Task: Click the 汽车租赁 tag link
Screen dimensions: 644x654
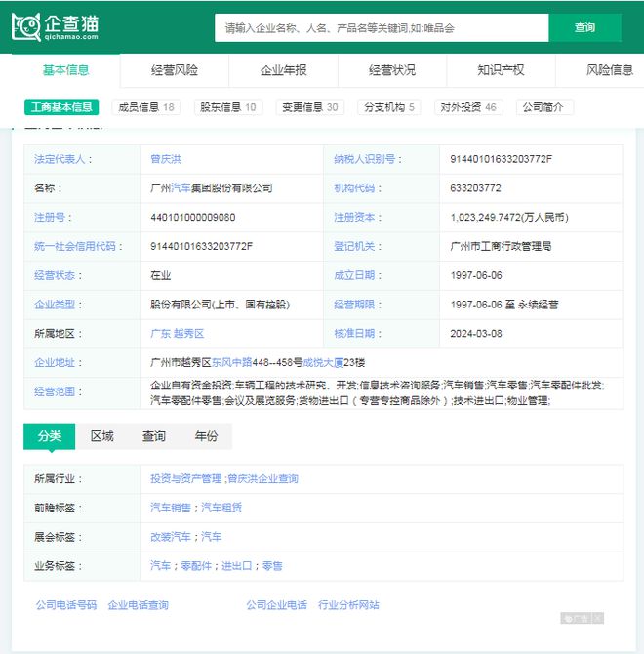Action: click(x=221, y=508)
